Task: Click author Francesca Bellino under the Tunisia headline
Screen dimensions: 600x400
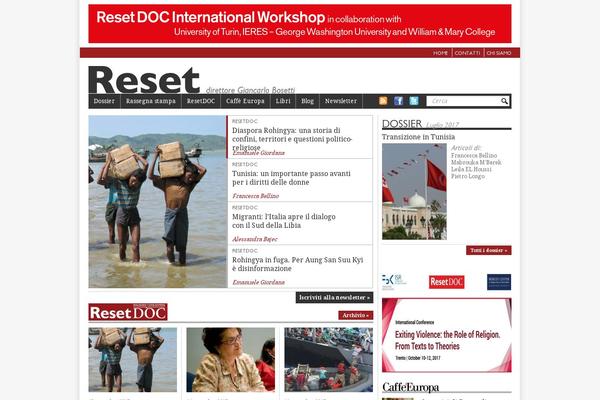Action: pos(256,196)
